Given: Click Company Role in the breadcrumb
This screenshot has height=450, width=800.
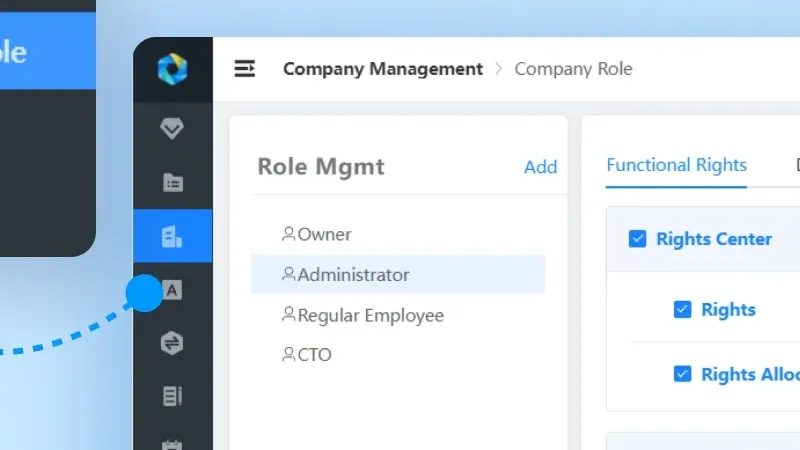Looking at the screenshot, I should coord(573,69).
